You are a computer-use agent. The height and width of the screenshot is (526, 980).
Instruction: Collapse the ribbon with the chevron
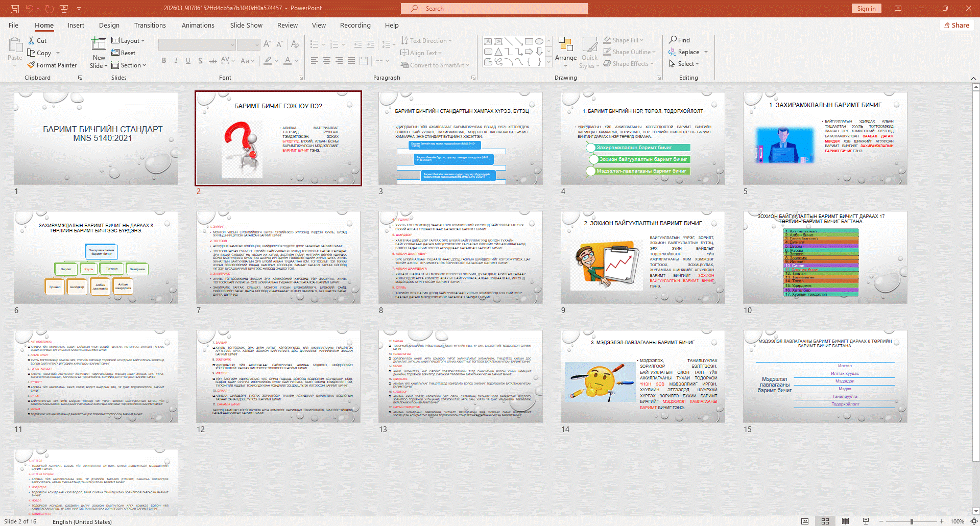973,78
